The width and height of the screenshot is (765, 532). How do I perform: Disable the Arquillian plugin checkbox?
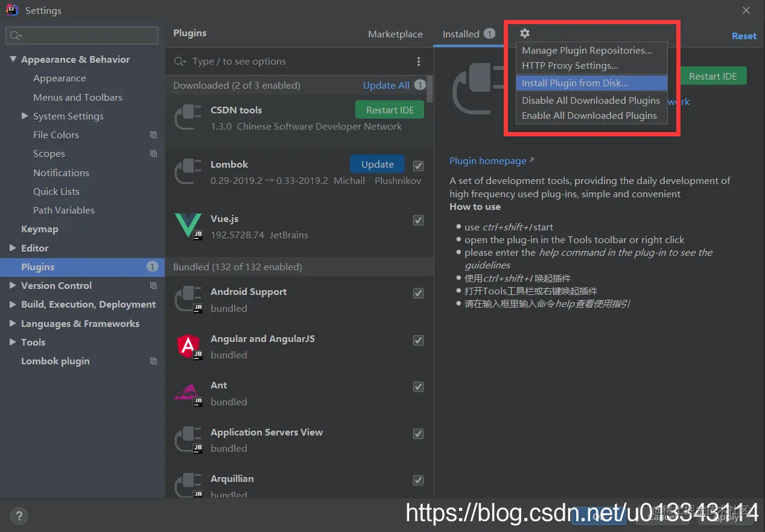[x=418, y=480]
